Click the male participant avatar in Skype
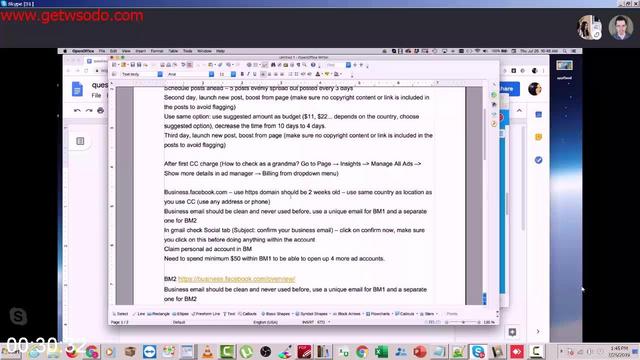640x360 pixels. (x=621, y=28)
